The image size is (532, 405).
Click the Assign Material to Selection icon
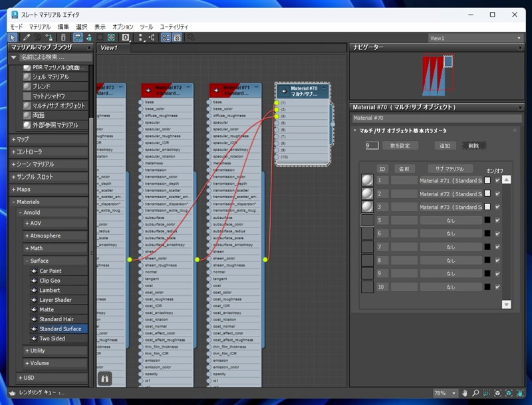tap(49, 37)
